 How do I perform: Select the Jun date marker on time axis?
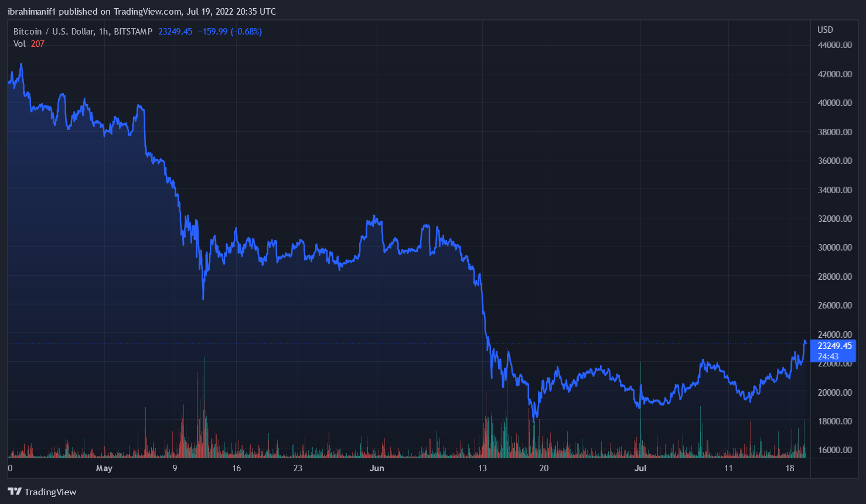[x=377, y=468]
